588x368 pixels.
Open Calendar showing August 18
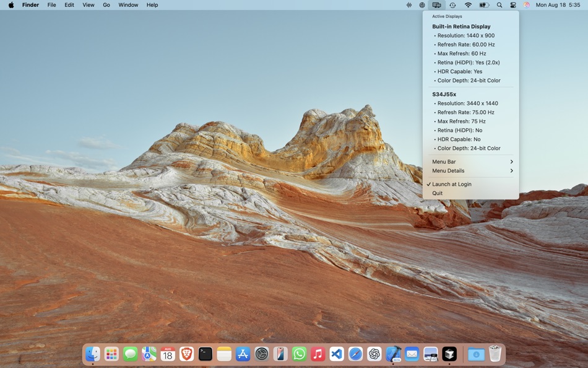point(168,354)
